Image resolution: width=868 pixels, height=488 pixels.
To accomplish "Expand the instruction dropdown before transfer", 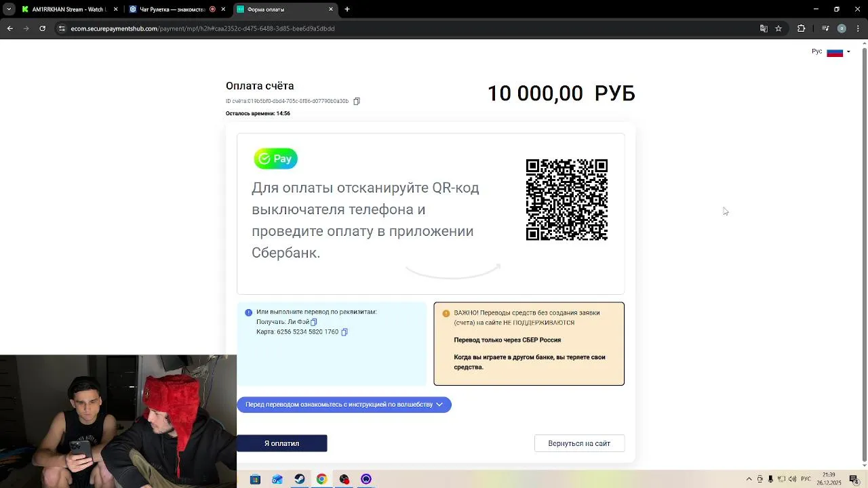I will click(x=344, y=405).
